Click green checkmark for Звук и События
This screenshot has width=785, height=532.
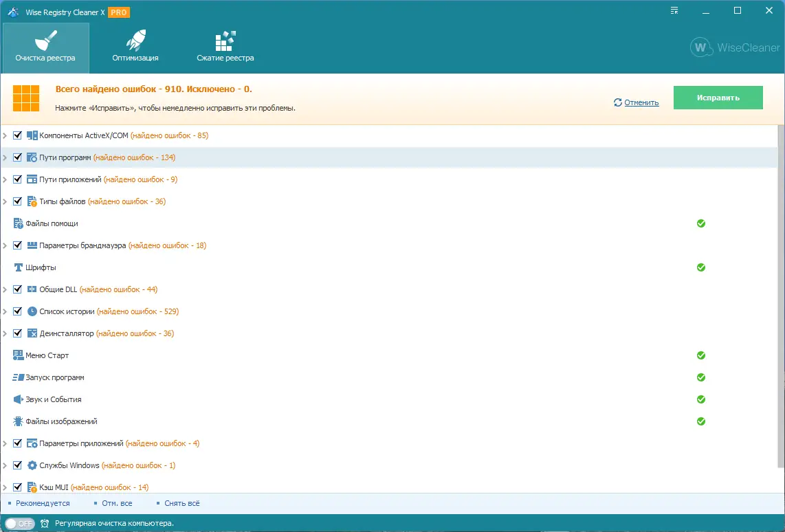point(701,399)
